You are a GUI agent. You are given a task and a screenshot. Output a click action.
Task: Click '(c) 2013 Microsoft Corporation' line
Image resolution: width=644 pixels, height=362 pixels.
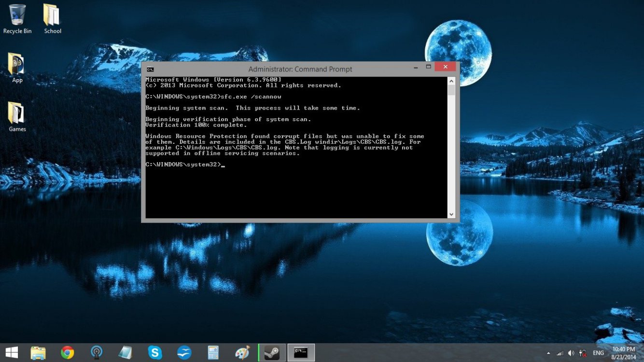(243, 85)
